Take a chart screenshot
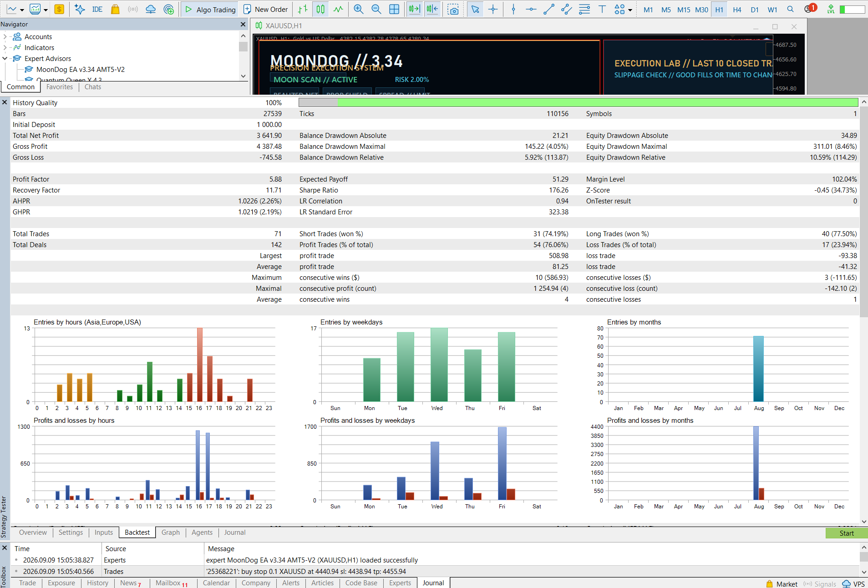The height and width of the screenshot is (588, 868). point(453,10)
